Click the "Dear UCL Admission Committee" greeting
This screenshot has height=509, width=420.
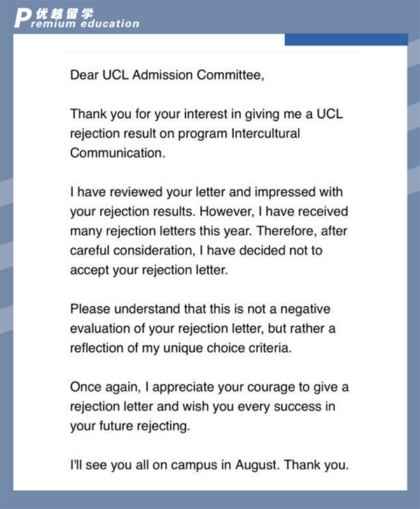[167, 76]
